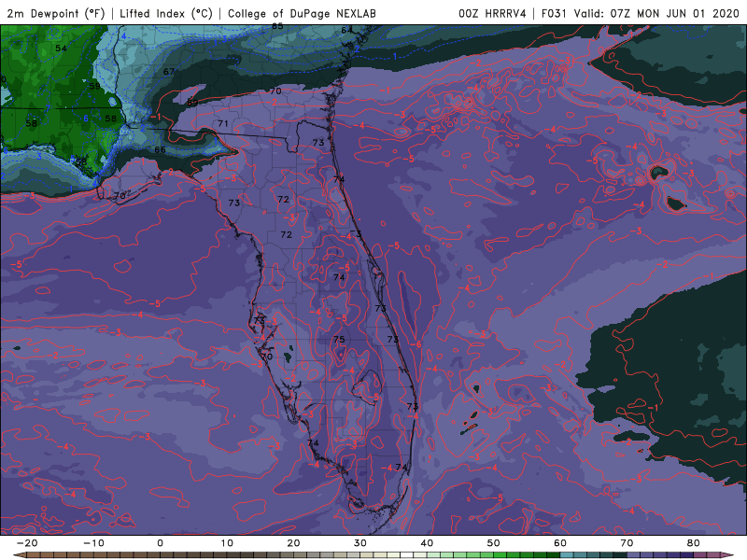This screenshot has width=747, height=560.
Task: Click the -20 label on the color scale
Action: (x=27, y=543)
